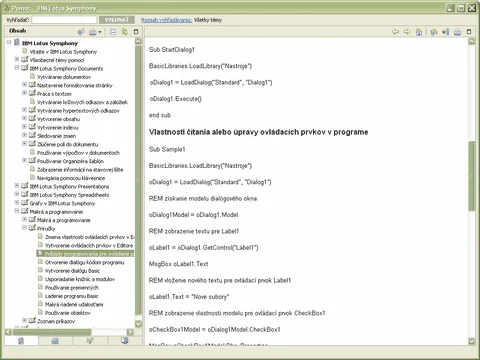Click the VYKONAŤ search button
This screenshot has width=480, height=360.
coord(117,20)
